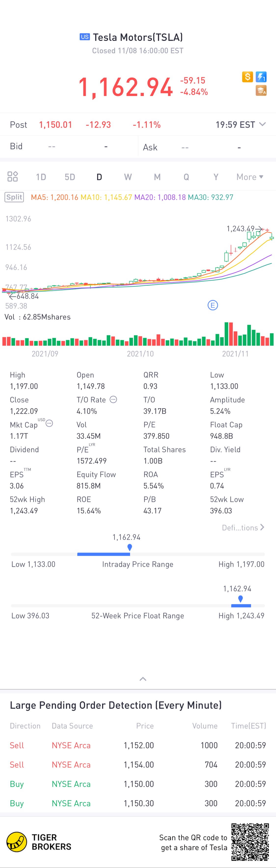
Task: Select the M monthly chart tab
Action: [x=157, y=177]
